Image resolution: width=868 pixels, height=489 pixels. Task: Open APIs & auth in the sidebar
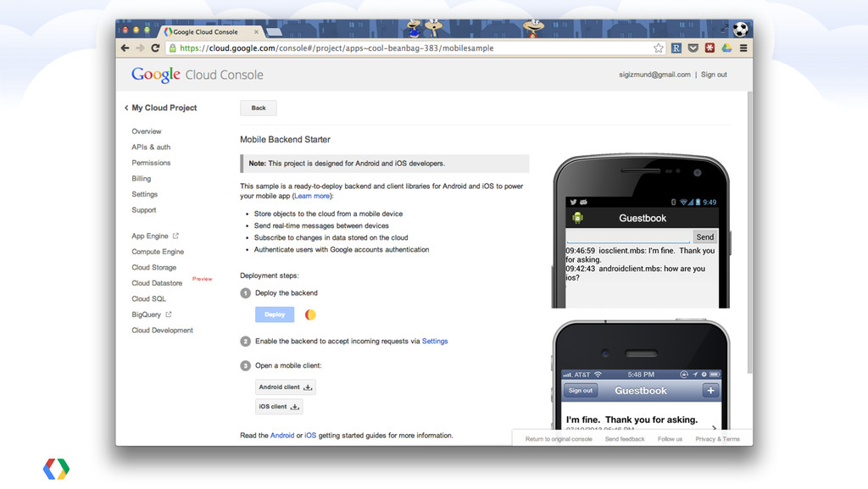point(151,147)
